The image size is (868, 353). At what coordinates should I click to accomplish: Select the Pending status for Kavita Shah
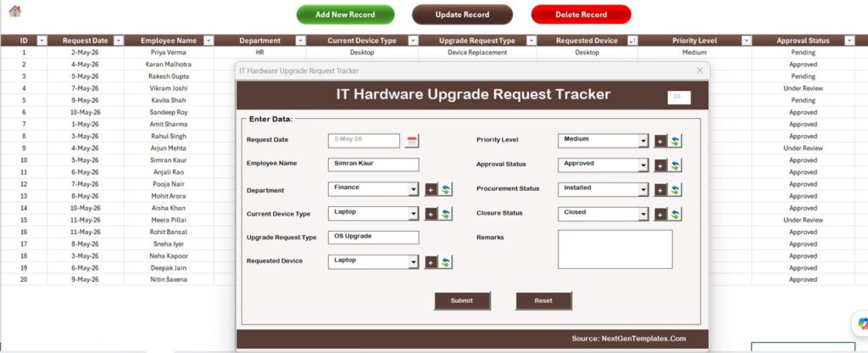pos(804,100)
